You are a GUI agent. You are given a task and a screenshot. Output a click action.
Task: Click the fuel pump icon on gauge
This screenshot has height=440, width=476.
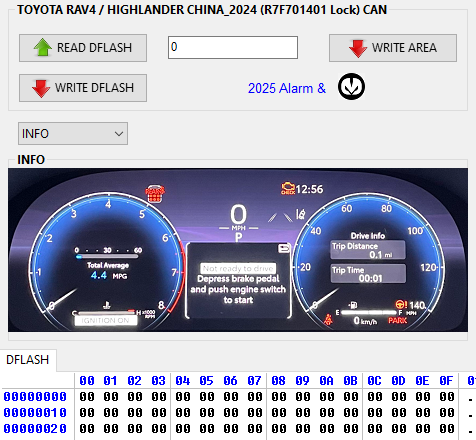tap(353, 305)
